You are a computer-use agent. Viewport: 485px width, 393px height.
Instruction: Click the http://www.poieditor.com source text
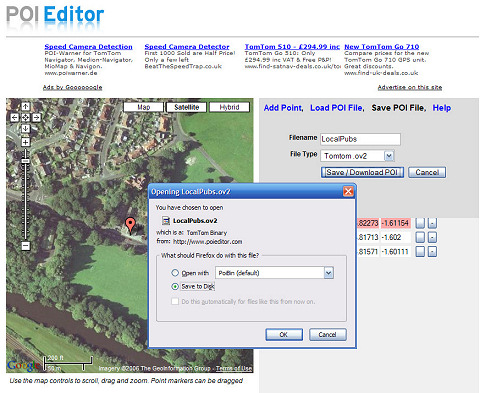pyautogui.click(x=207, y=241)
